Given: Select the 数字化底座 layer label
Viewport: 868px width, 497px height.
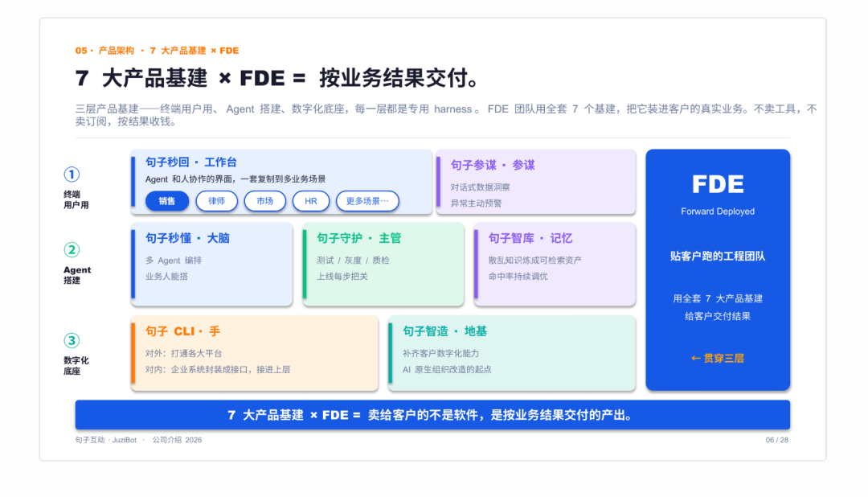Looking at the screenshot, I should pyautogui.click(x=76, y=366).
